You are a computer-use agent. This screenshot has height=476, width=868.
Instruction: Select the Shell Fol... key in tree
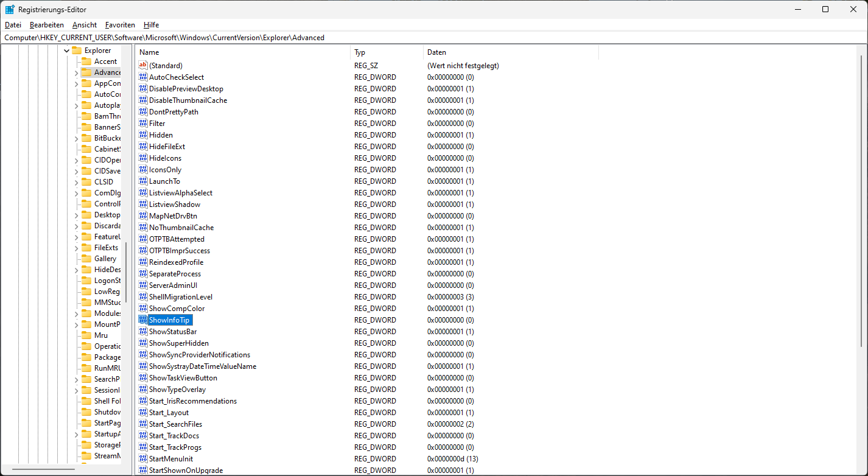[x=107, y=401]
